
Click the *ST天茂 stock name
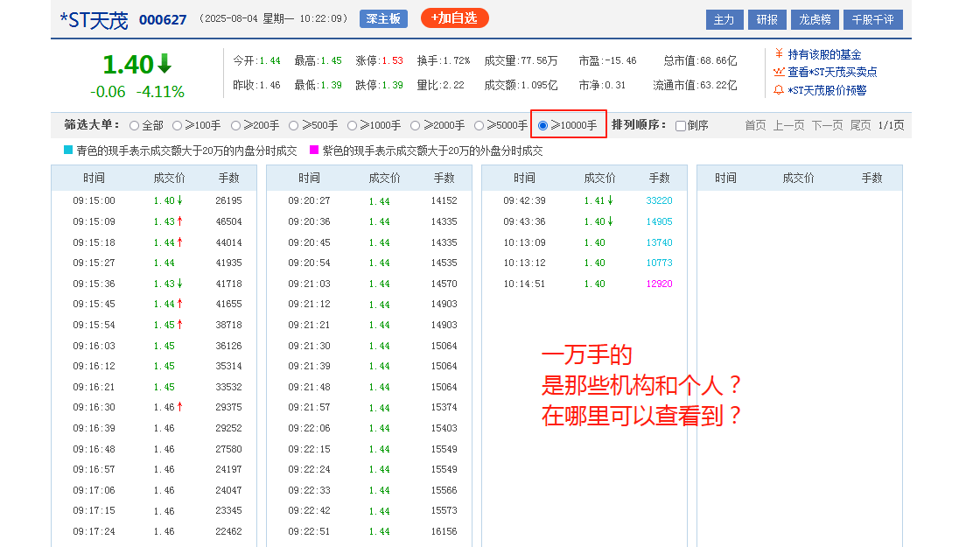(x=94, y=21)
